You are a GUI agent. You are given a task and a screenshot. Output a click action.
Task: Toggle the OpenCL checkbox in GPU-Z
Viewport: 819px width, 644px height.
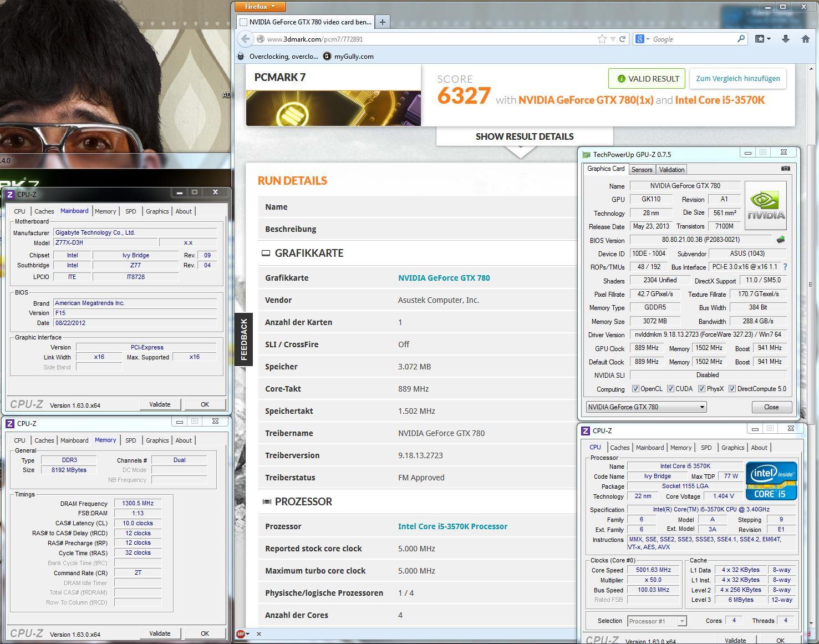[x=635, y=389]
